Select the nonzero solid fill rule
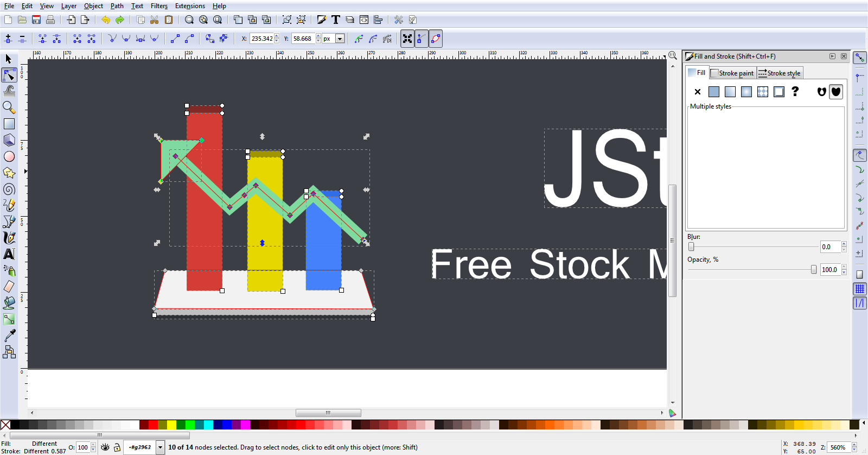868x455 pixels. [x=836, y=92]
